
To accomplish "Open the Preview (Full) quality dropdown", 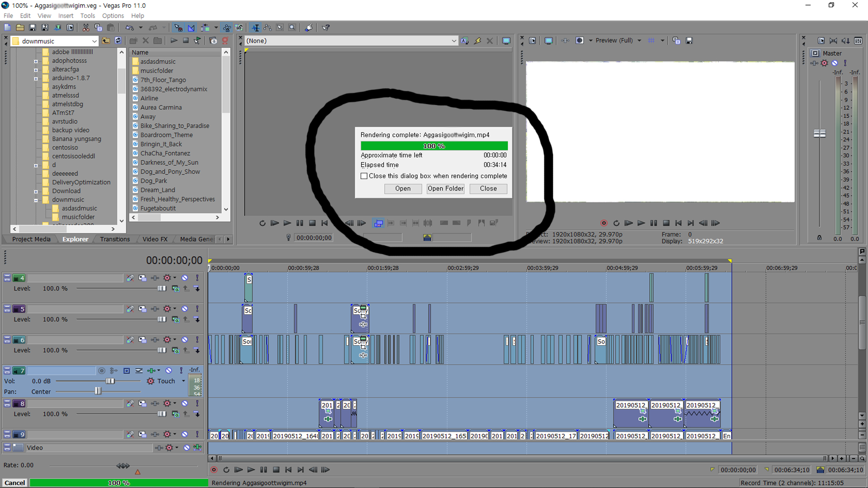I will (x=639, y=41).
